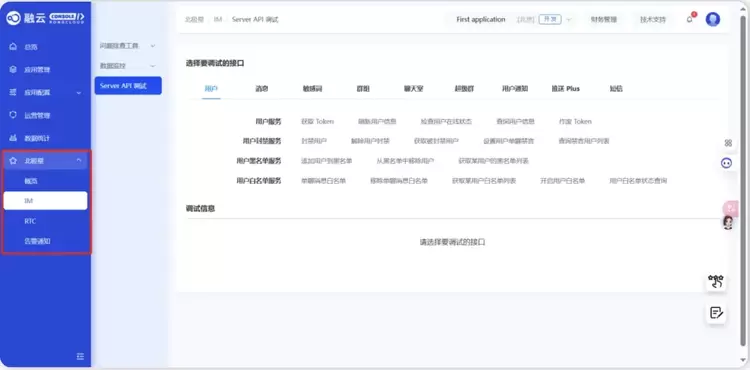Click the note edit floating icon

point(716,313)
